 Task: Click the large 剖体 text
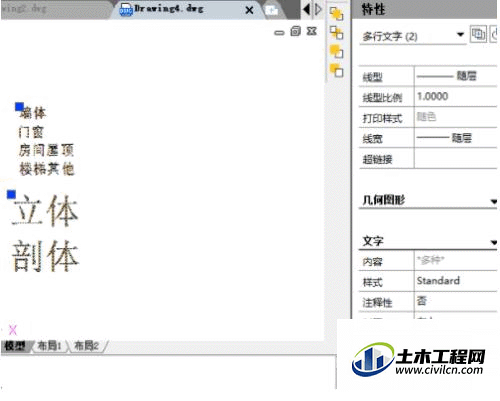pos(46,256)
